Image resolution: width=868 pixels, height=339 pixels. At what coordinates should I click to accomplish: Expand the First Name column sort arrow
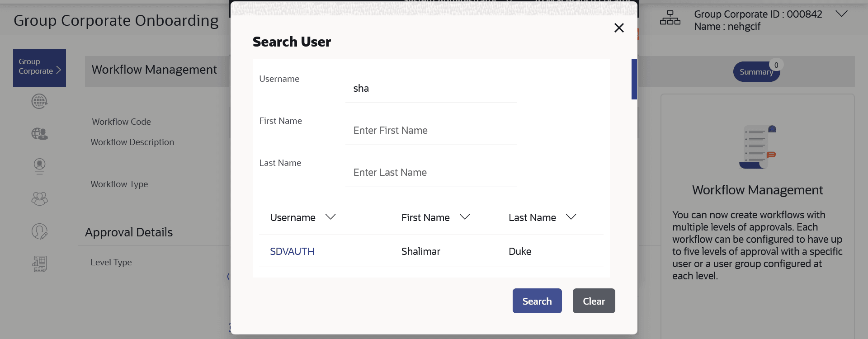tap(465, 217)
